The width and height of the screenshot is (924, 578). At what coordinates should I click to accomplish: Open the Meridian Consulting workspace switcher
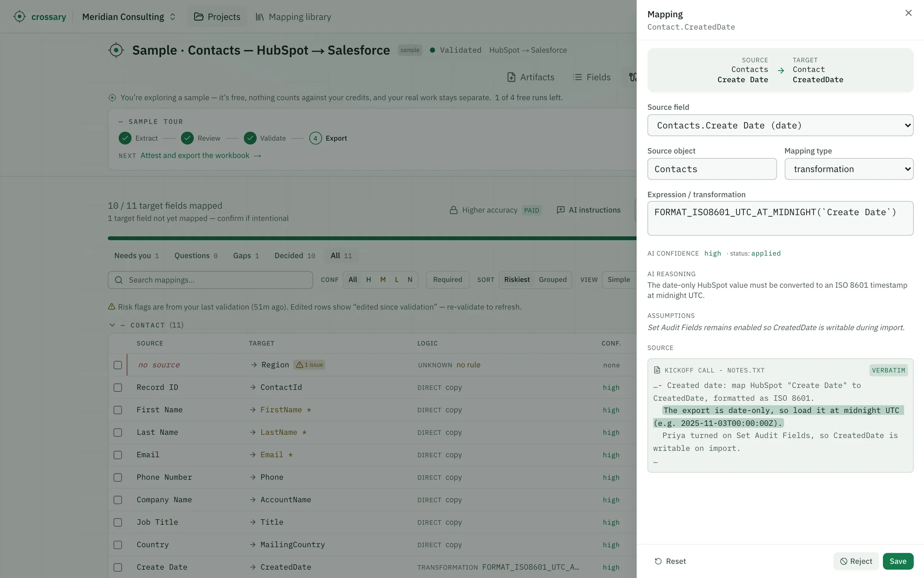[129, 17]
